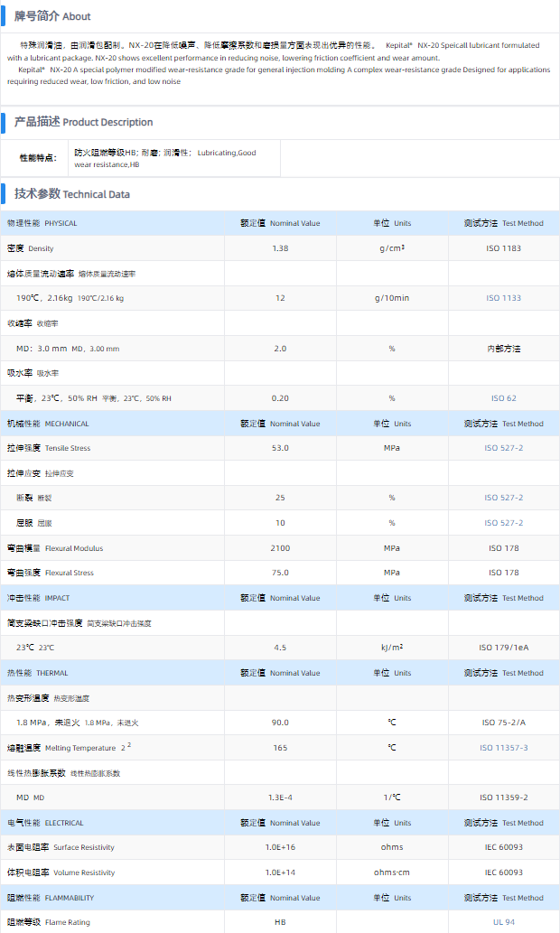Click ISO 11359-2 thermal expansion method
Image resolution: width=560 pixels, height=933 pixels.
(504, 798)
